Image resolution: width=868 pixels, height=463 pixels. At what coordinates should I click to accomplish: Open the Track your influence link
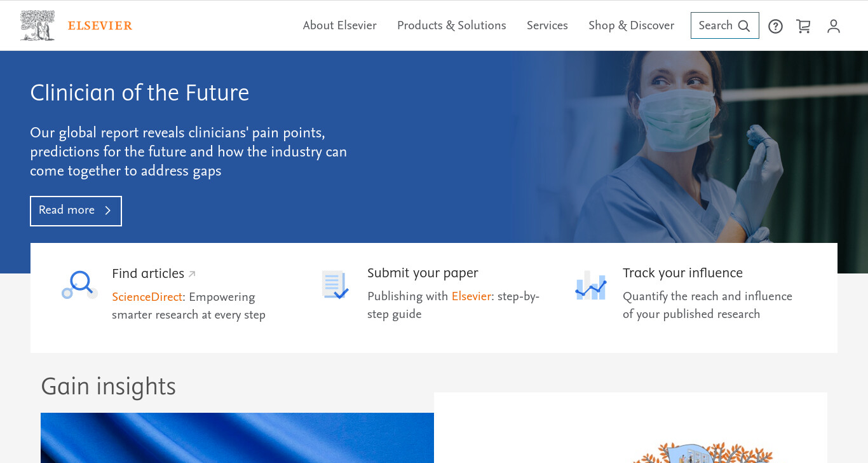click(x=682, y=273)
